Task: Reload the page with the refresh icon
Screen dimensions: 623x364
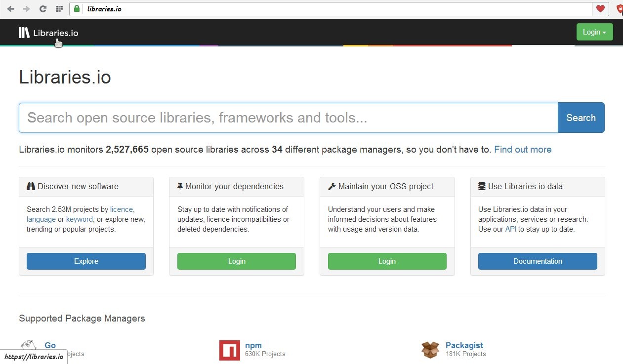Action: click(42, 9)
